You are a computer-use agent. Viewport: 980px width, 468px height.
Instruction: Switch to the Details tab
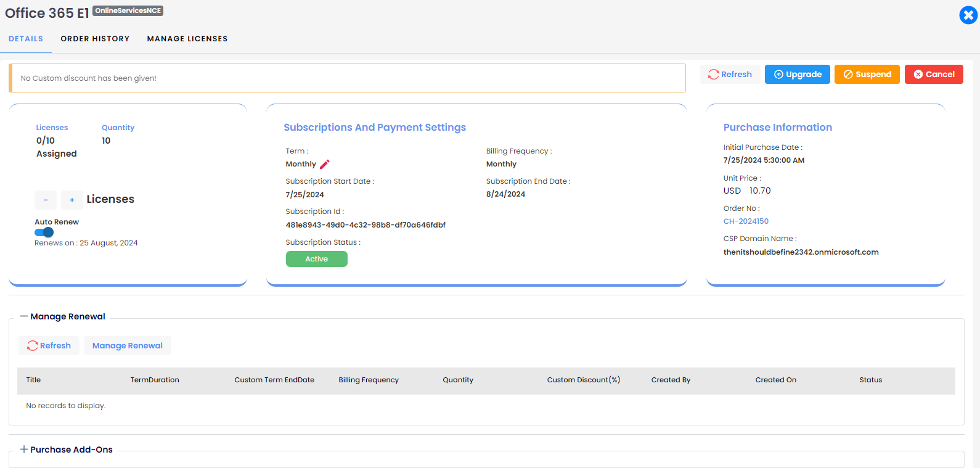point(26,39)
